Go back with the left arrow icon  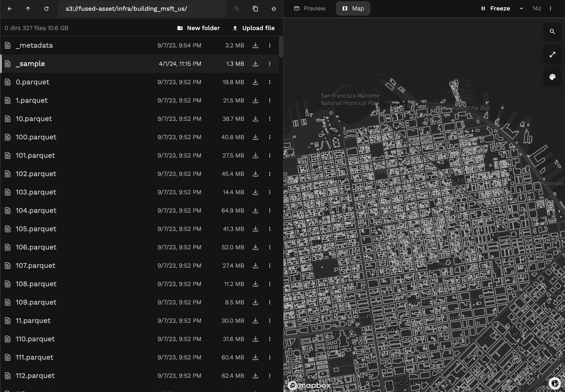(x=10, y=9)
